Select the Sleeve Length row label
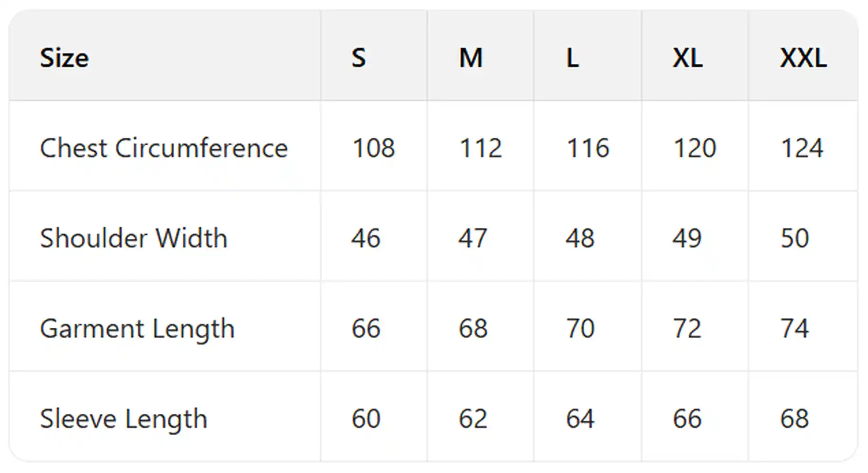Viewport: 868px width, 473px height. 123,419
